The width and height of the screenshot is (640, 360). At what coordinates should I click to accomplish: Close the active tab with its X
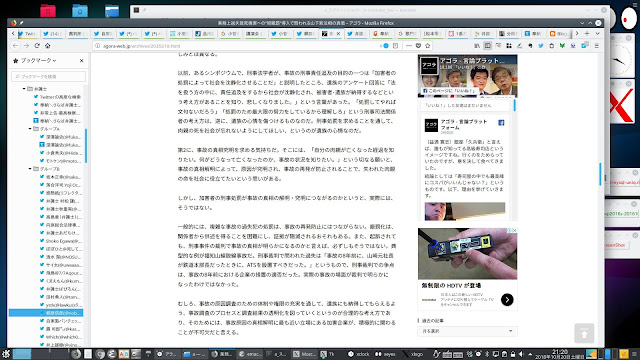click(338, 33)
